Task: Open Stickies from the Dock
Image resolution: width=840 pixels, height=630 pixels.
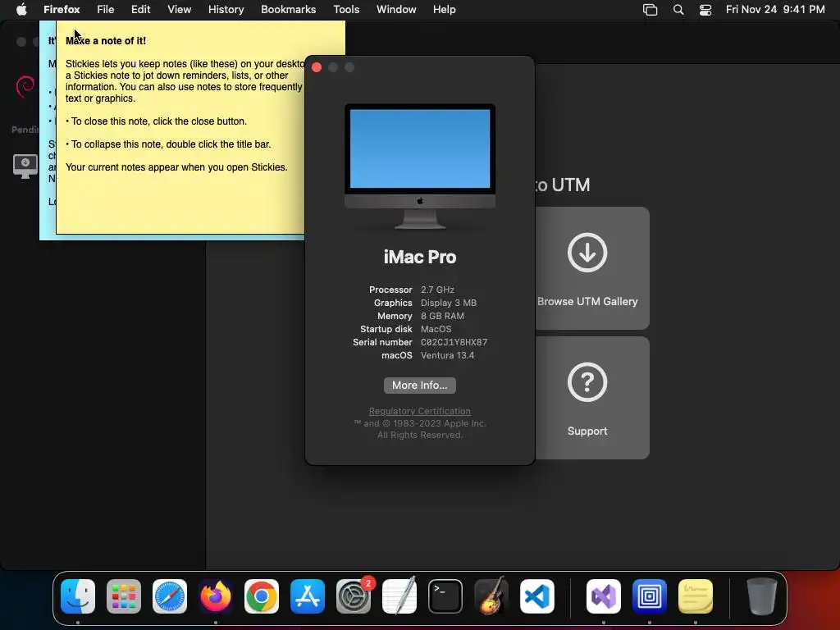Action: (x=696, y=596)
